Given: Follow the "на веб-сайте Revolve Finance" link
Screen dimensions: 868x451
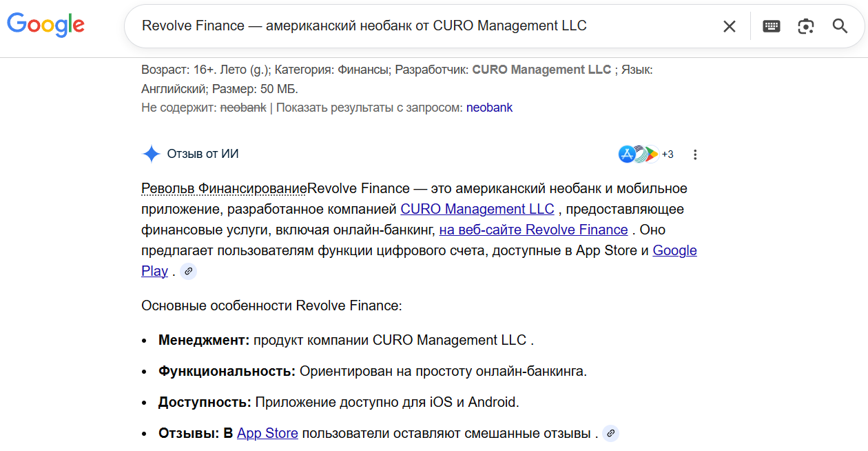Looking at the screenshot, I should click(x=533, y=230).
